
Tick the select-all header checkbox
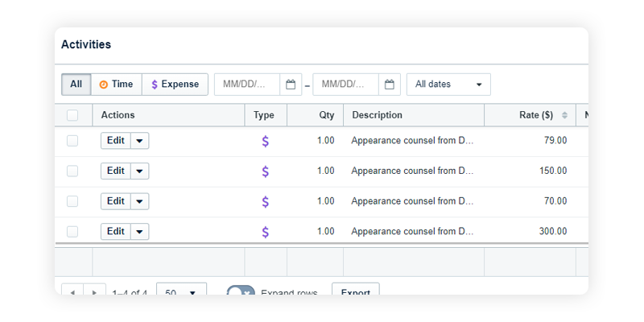pos(72,115)
